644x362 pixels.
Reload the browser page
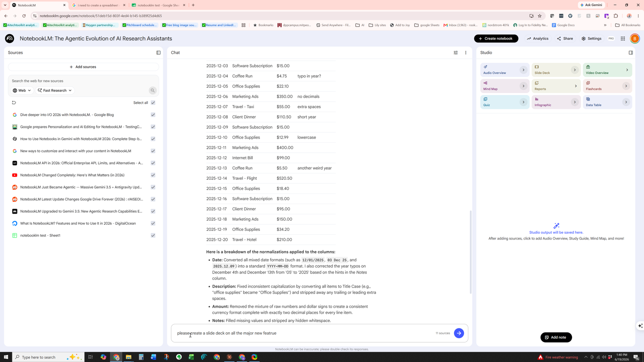[24, 16]
